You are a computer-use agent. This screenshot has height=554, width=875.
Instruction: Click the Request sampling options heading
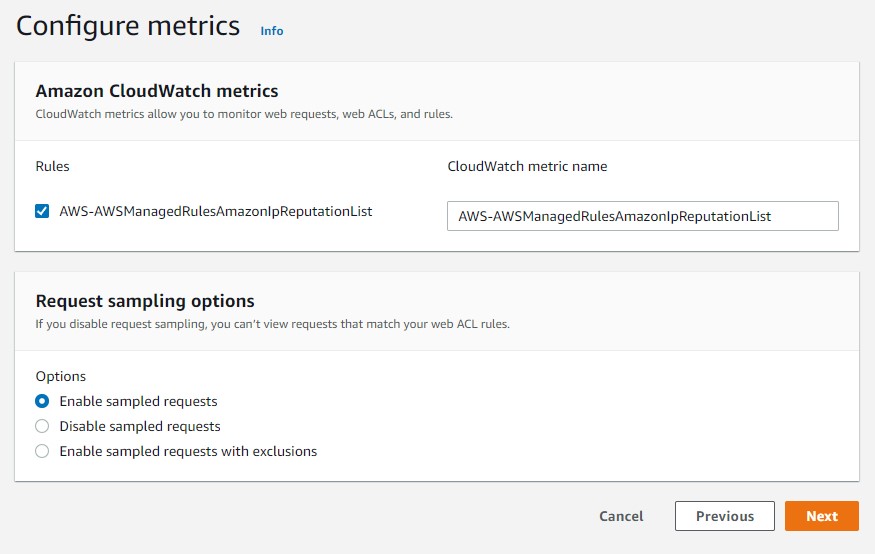(x=145, y=301)
